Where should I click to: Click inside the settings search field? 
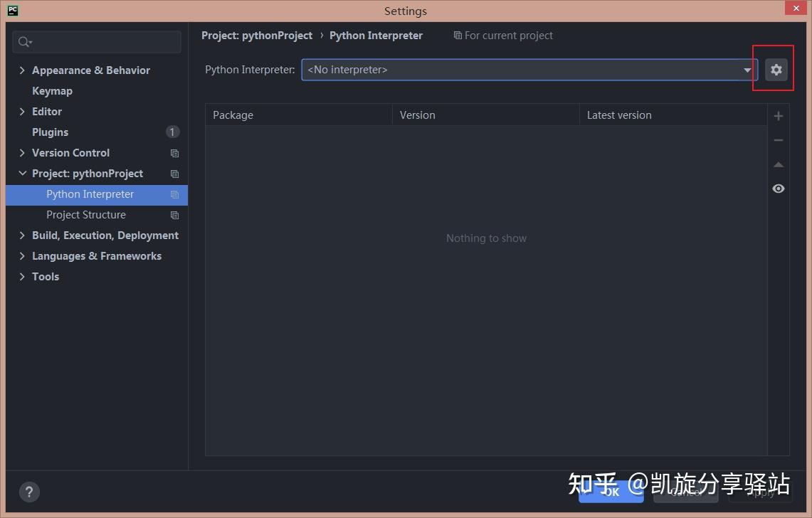coord(97,42)
